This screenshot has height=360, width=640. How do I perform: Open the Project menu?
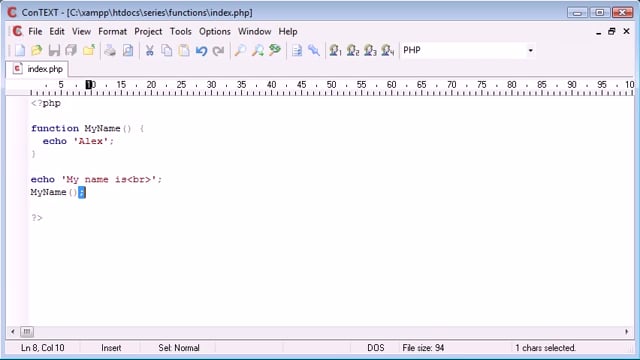click(148, 31)
